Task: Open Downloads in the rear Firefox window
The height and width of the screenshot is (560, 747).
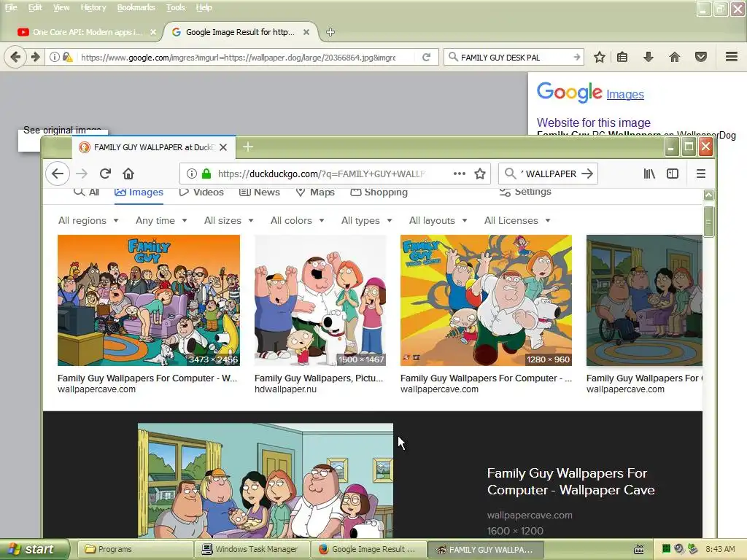Action: pyautogui.click(x=648, y=57)
